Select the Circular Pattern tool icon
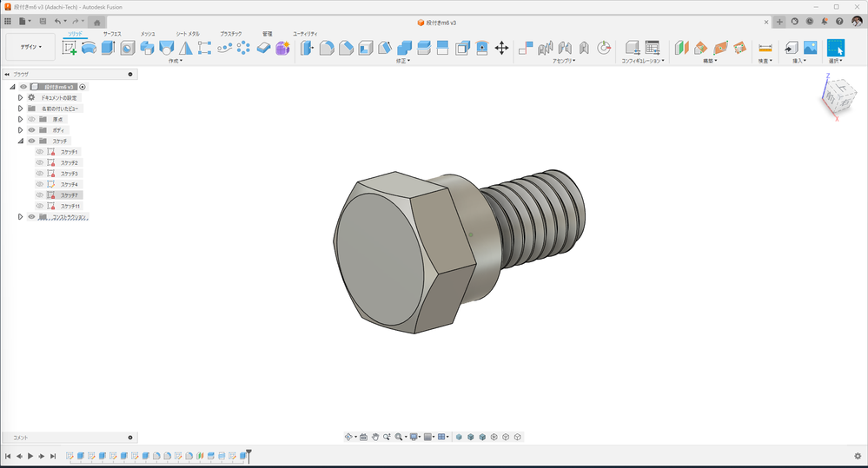The image size is (868, 468). (x=243, y=48)
